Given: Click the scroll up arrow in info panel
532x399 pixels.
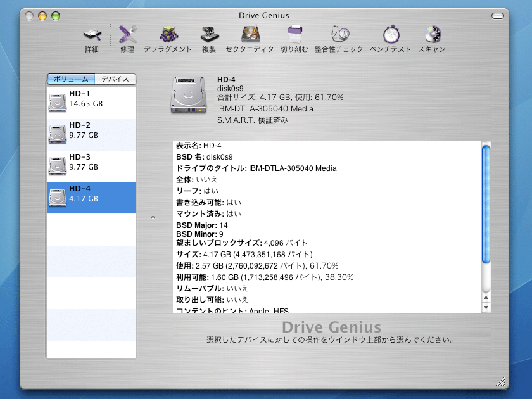Looking at the screenshot, I should click(x=486, y=297).
